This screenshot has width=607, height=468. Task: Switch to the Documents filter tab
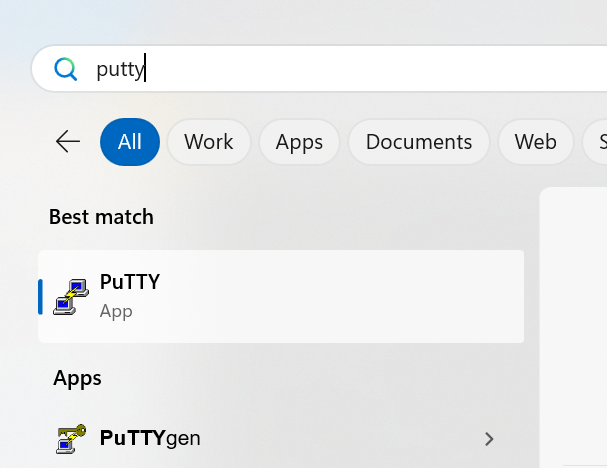419,142
